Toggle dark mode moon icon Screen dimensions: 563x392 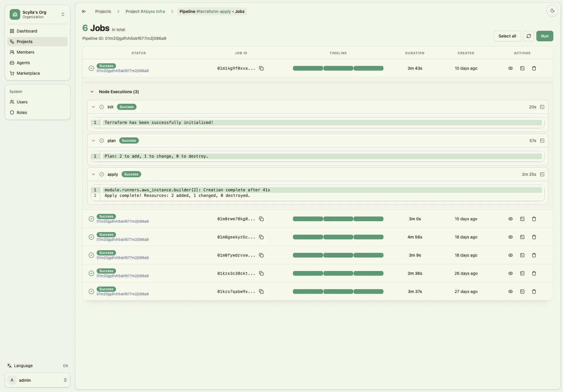pyautogui.click(x=552, y=11)
